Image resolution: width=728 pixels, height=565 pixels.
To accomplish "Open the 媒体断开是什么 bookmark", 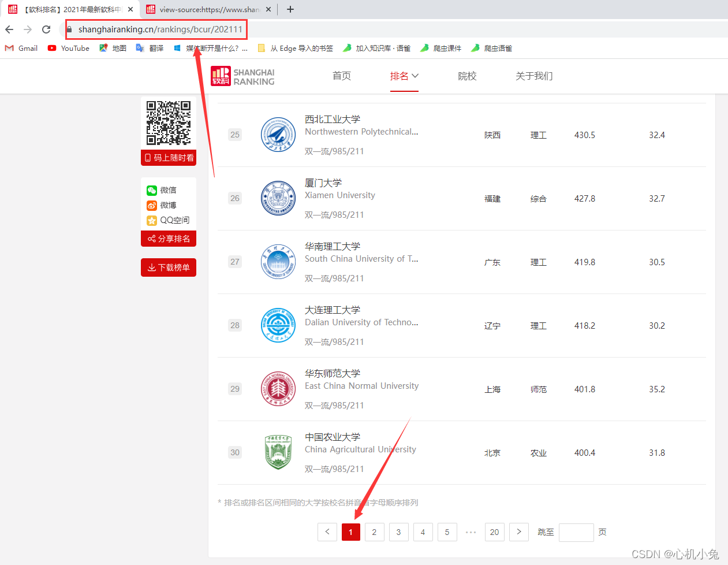I will coord(211,49).
